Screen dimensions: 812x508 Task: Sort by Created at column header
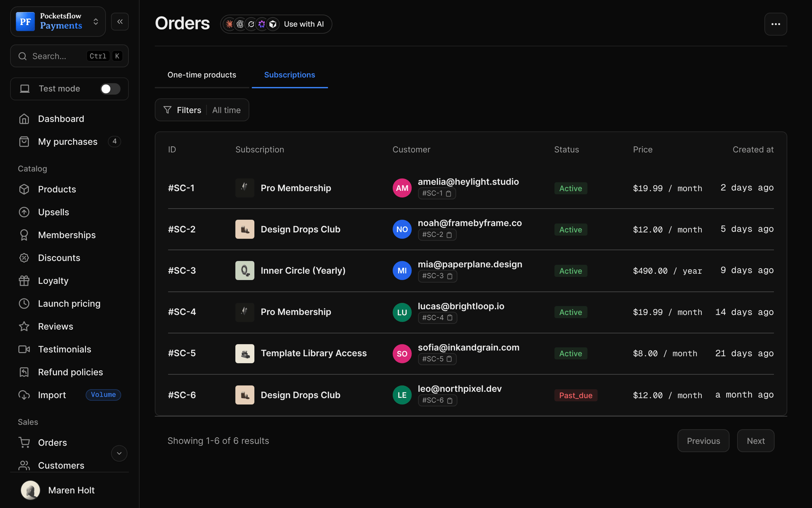[x=753, y=150]
